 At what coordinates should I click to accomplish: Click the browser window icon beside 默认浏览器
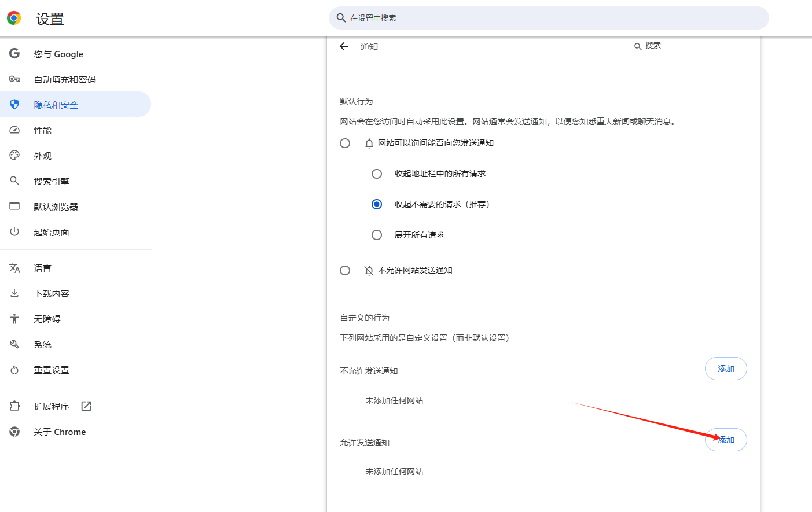(14, 206)
